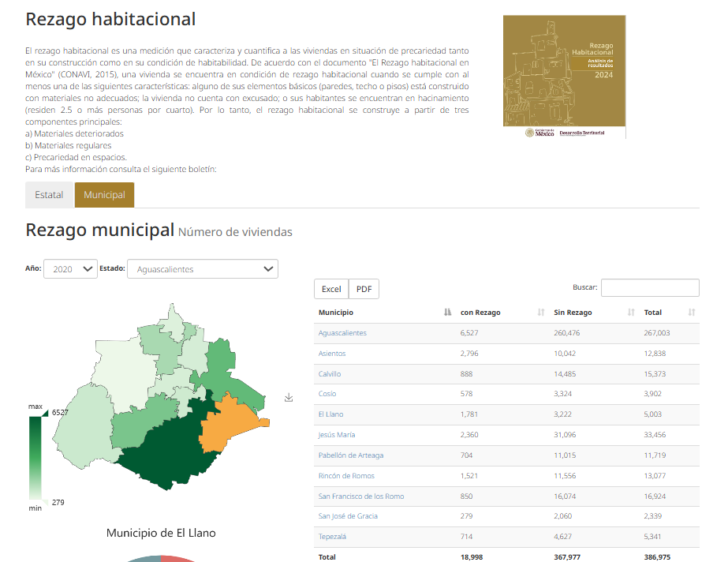Click the green color gradient legend bar
Image resolution: width=728 pixels, height=562 pixels.
coord(35,458)
